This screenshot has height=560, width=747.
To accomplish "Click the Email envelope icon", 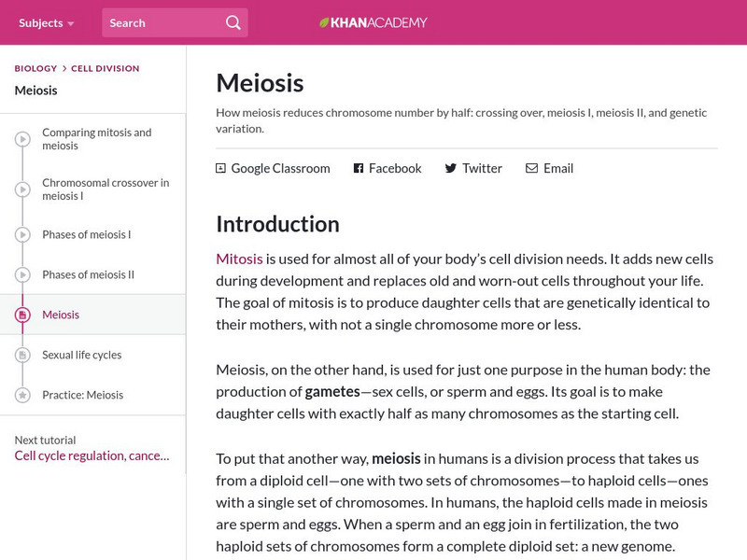I will [531, 169].
